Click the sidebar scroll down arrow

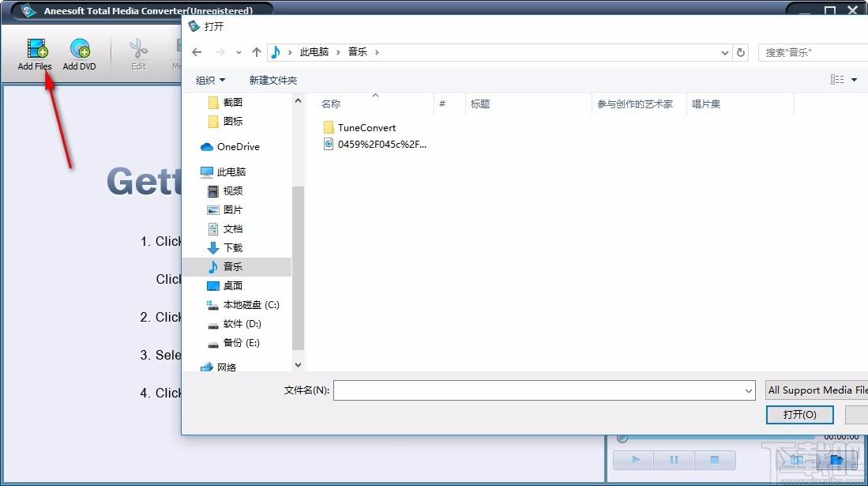coord(298,364)
